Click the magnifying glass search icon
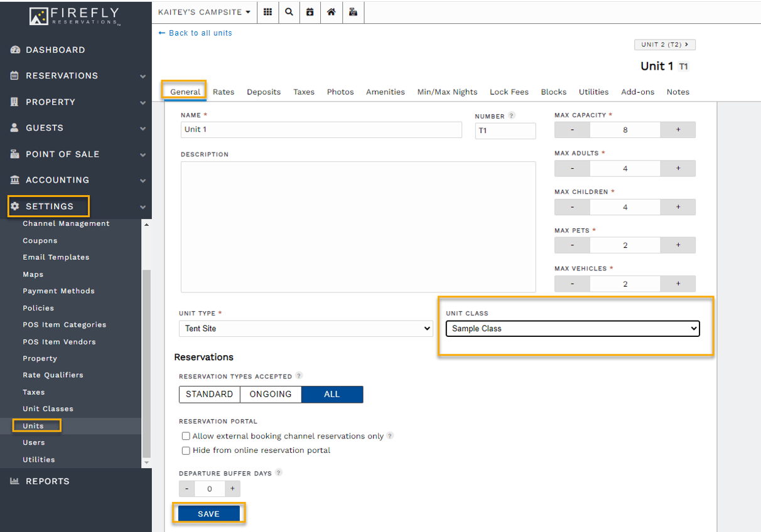 (x=289, y=12)
